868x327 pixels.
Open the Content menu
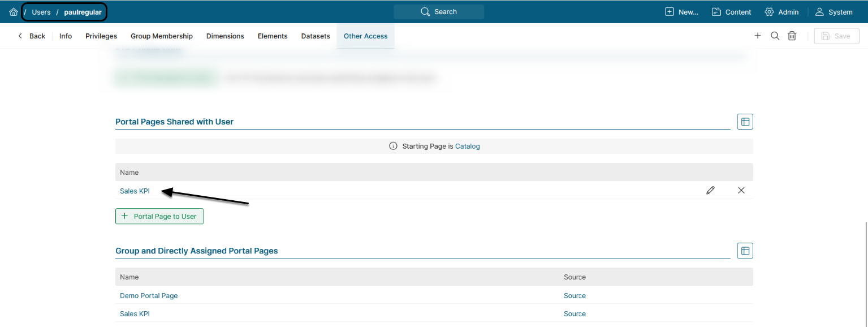click(731, 12)
